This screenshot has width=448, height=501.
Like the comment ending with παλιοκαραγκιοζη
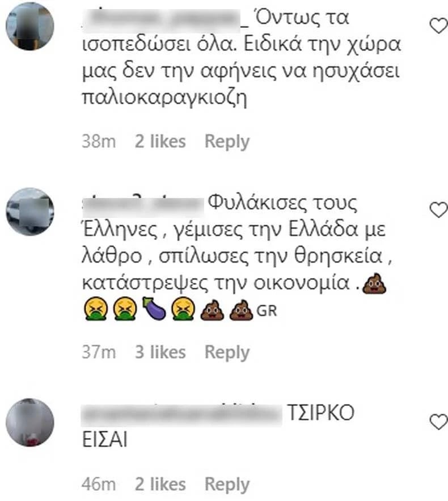click(x=438, y=26)
